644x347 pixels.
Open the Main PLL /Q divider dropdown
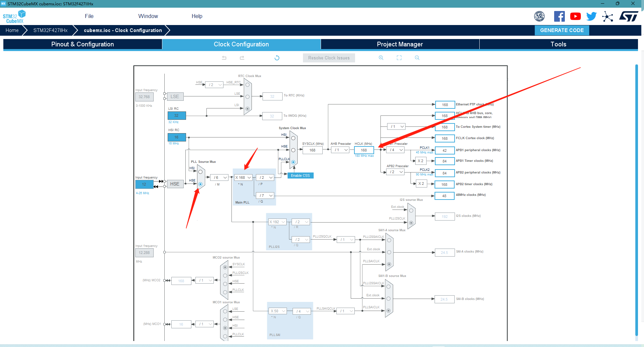265,196
